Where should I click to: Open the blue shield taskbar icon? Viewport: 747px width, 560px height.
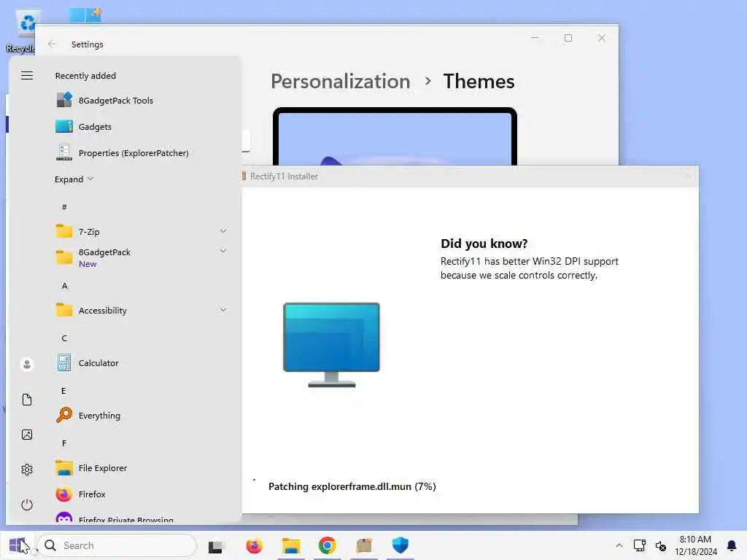pos(400,545)
